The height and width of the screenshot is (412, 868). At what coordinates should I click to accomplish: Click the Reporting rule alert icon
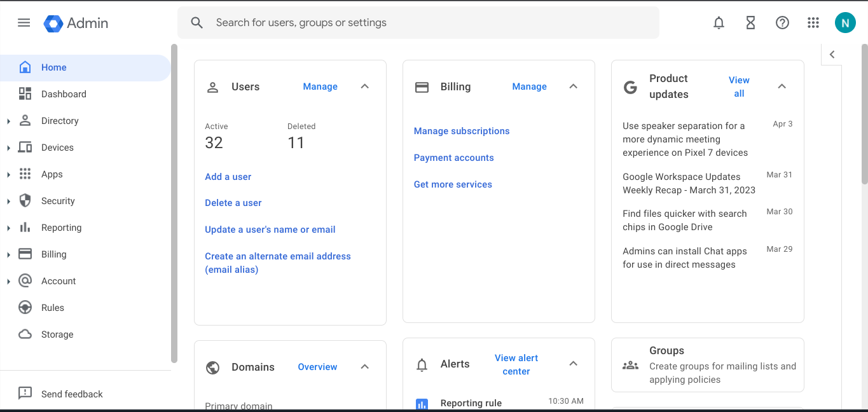422,404
